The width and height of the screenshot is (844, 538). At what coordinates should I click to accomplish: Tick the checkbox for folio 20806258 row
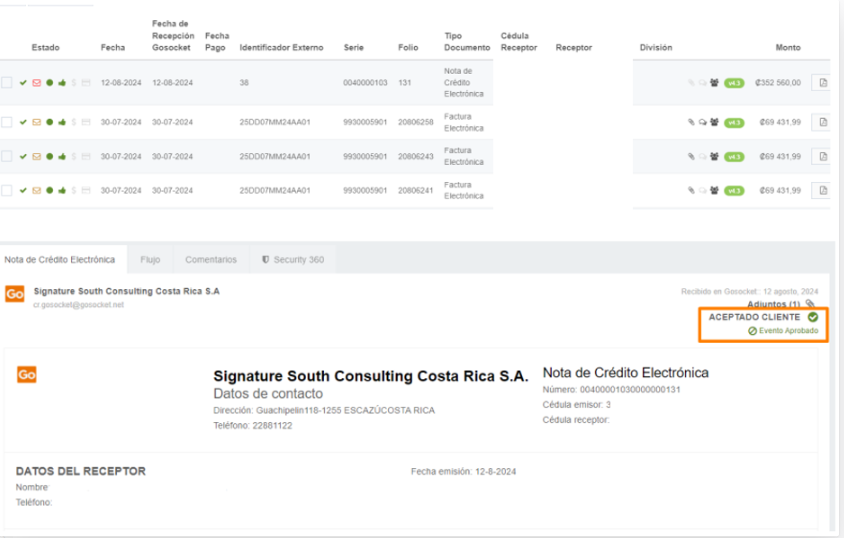(x=6, y=122)
